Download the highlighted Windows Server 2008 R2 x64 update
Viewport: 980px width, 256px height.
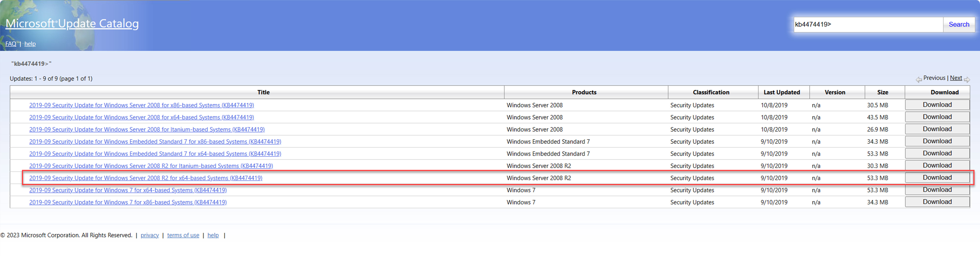coord(937,177)
